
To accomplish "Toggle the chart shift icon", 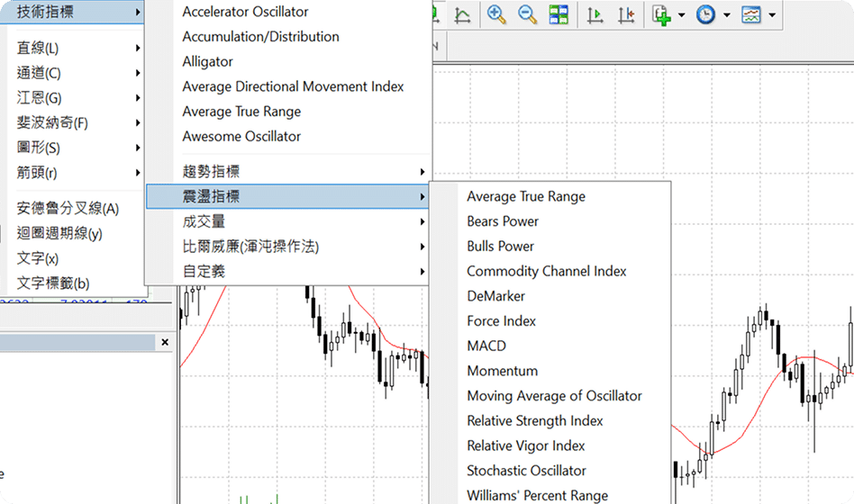I will pos(626,14).
